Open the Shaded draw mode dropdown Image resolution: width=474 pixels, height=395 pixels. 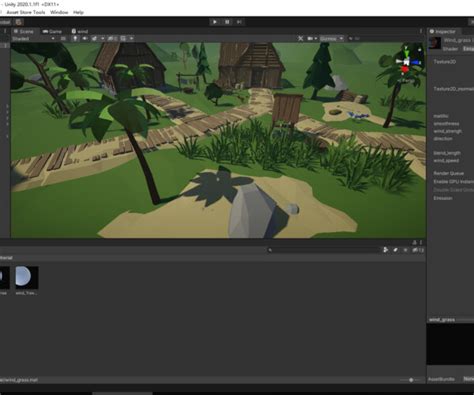click(33, 39)
